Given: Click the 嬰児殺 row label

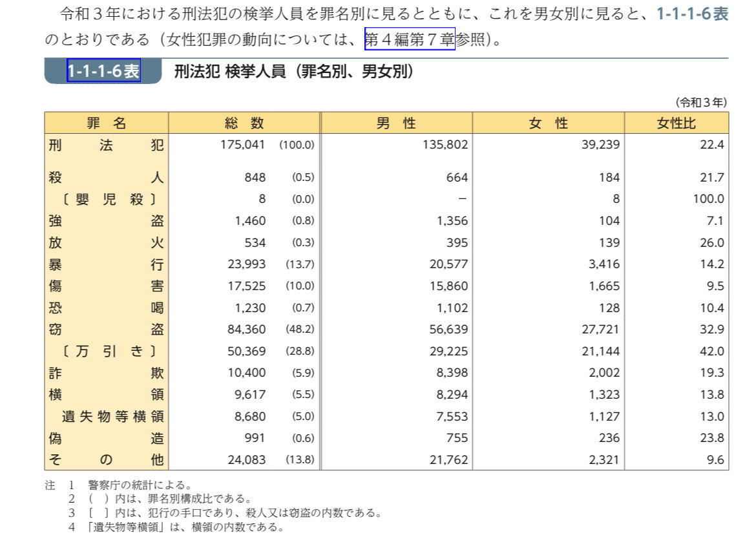Looking at the screenshot, I should click(109, 199).
